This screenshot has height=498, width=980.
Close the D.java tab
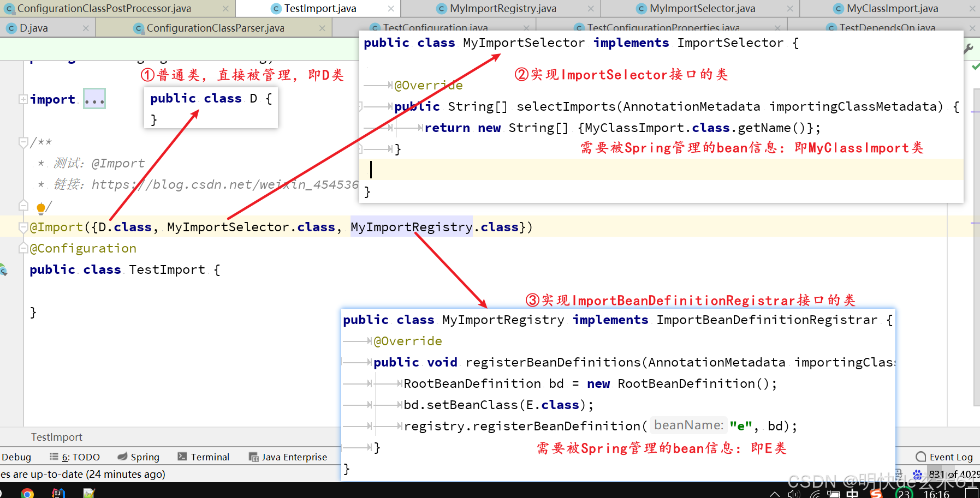[86, 28]
